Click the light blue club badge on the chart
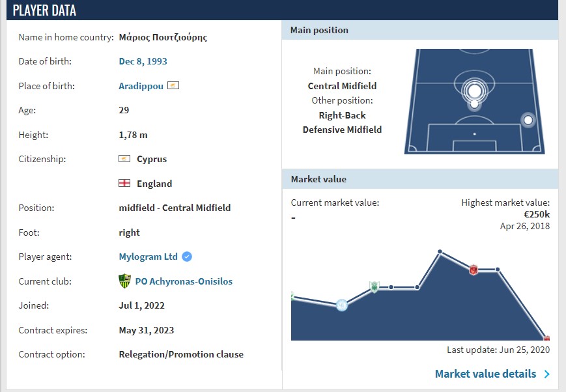This screenshot has height=392, width=566. (342, 305)
